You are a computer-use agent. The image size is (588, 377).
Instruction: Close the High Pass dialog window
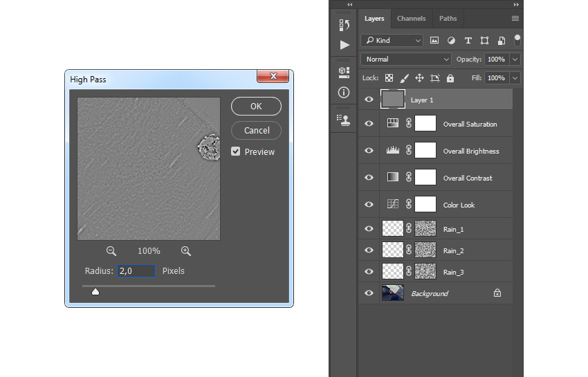[273, 76]
